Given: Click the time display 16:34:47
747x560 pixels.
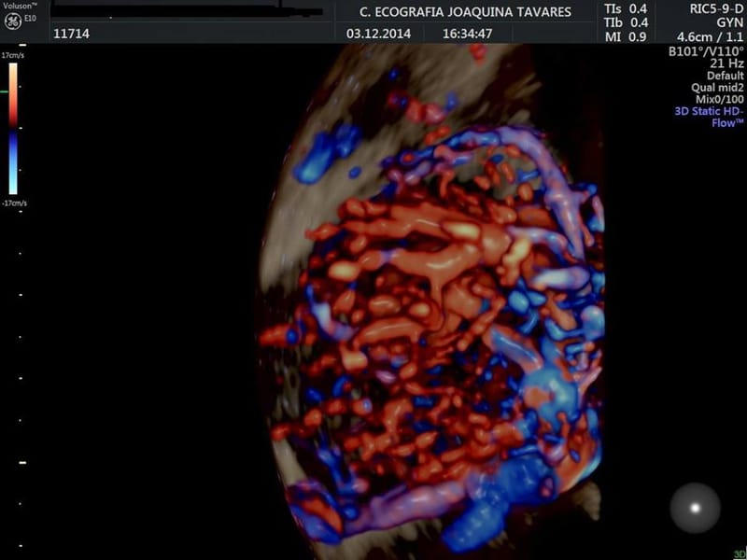Looking at the screenshot, I should pos(467,33).
